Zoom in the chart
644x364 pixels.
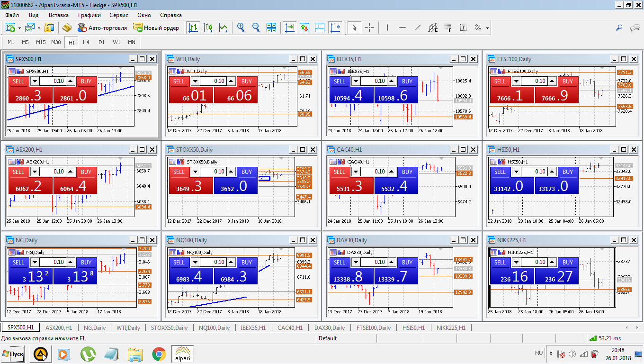point(241,27)
